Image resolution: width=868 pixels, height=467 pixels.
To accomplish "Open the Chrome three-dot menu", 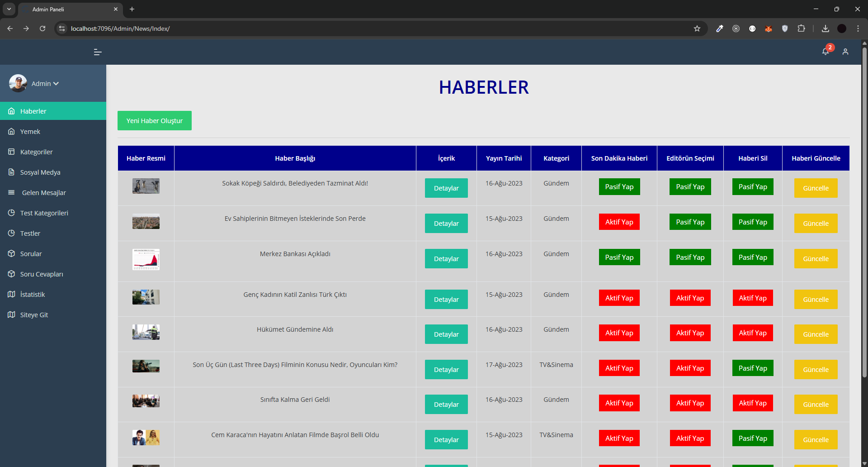I will 858,29.
